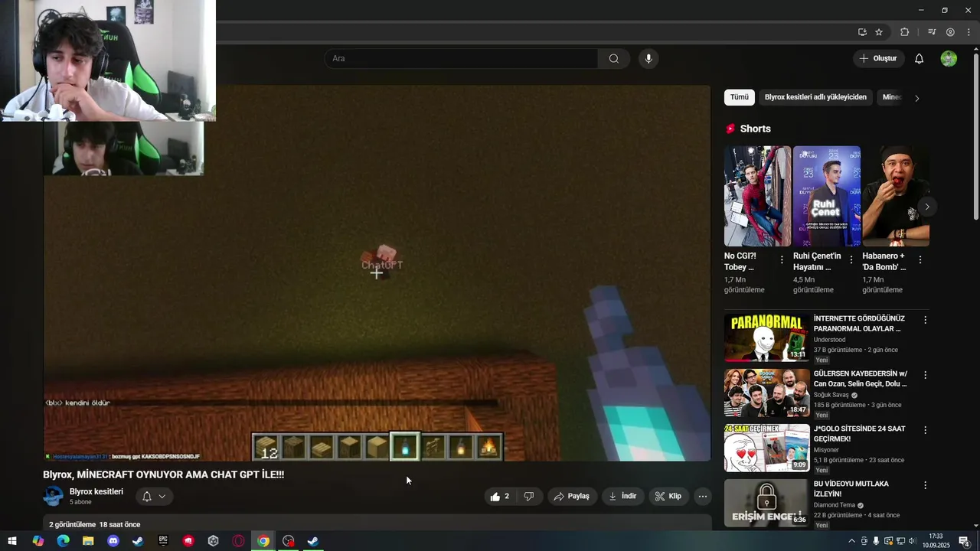Show hidden system tray icons chevron

[851, 541]
